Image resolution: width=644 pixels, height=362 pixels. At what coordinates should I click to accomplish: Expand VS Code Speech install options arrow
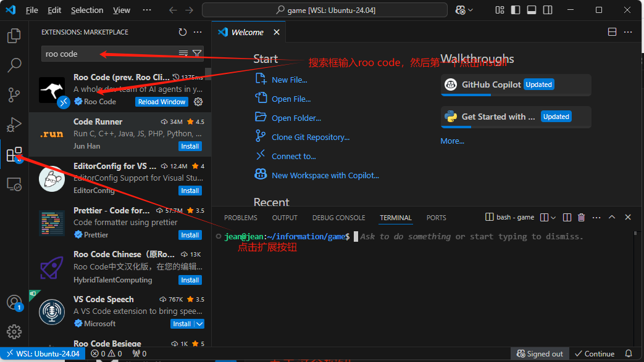click(x=199, y=324)
